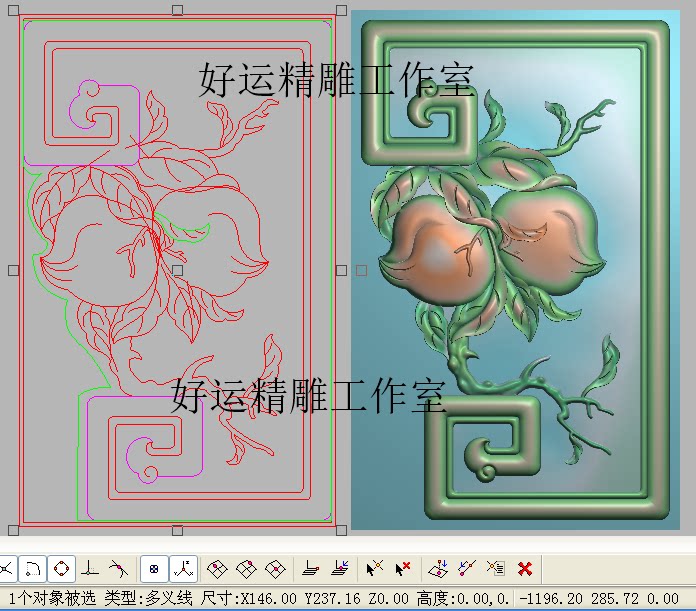Screen dimensions: 696x611
Task: Click the bottom-right selection handle
Action: coord(341,530)
